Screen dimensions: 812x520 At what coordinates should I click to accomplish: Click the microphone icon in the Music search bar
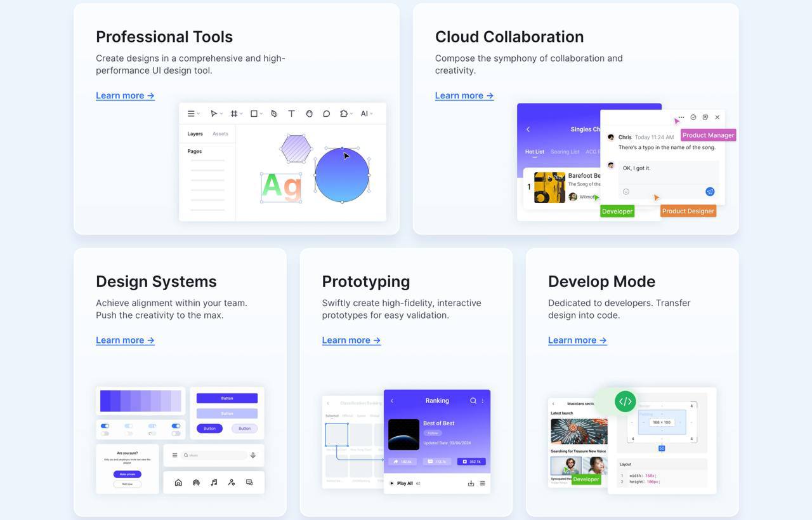[x=253, y=455]
